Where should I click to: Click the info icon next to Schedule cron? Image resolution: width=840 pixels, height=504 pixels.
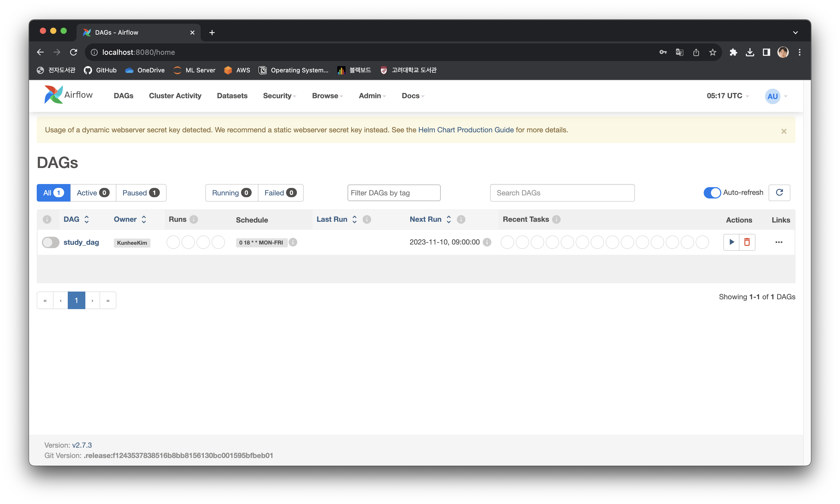click(293, 242)
